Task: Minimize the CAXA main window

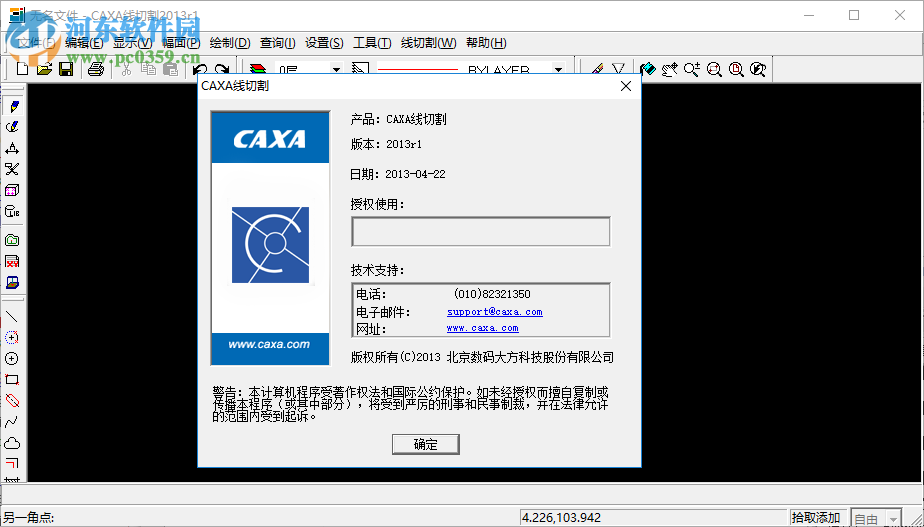Action: [808, 15]
